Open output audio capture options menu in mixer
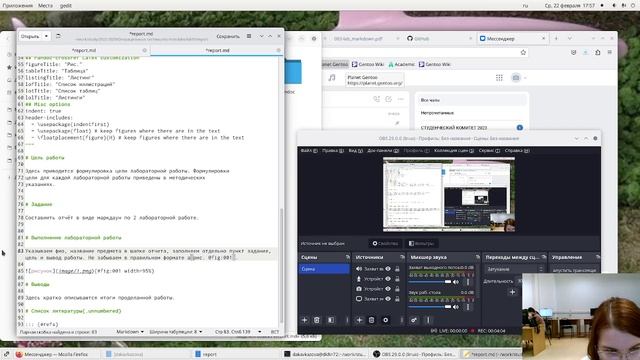This screenshot has width=640, height=360. [468, 282]
